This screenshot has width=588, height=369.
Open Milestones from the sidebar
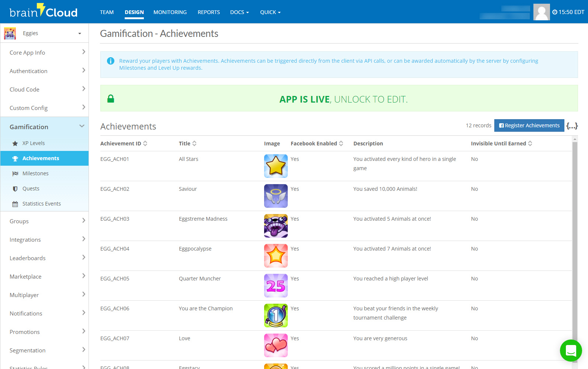point(35,173)
